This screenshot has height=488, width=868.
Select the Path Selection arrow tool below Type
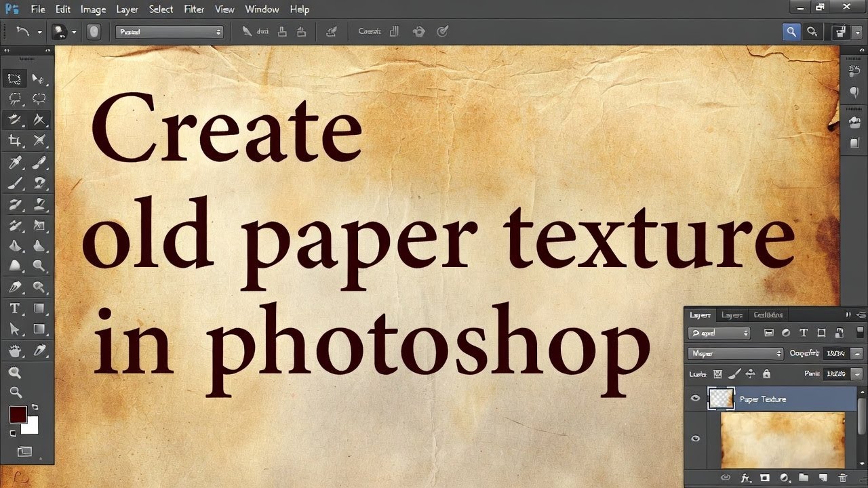(x=14, y=329)
